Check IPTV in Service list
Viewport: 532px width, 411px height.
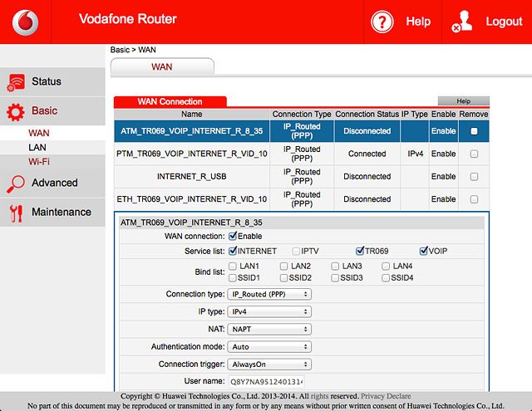pyautogui.click(x=296, y=251)
